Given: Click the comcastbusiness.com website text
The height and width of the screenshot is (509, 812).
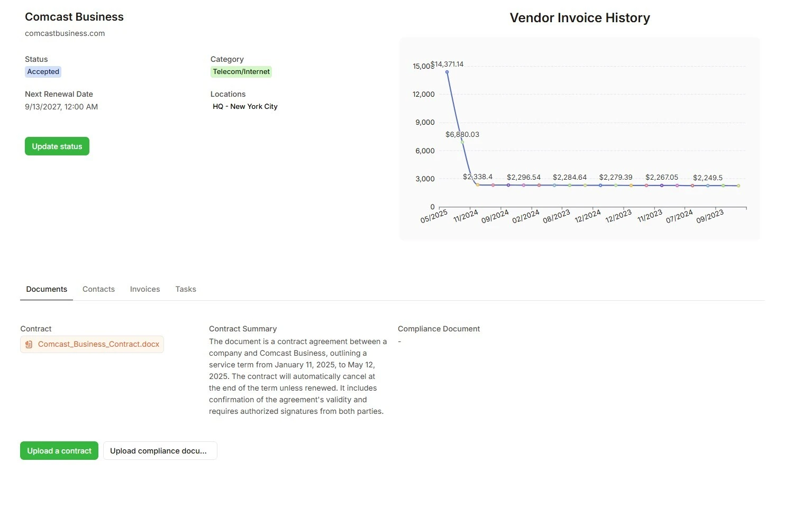Looking at the screenshot, I should pyautogui.click(x=65, y=33).
